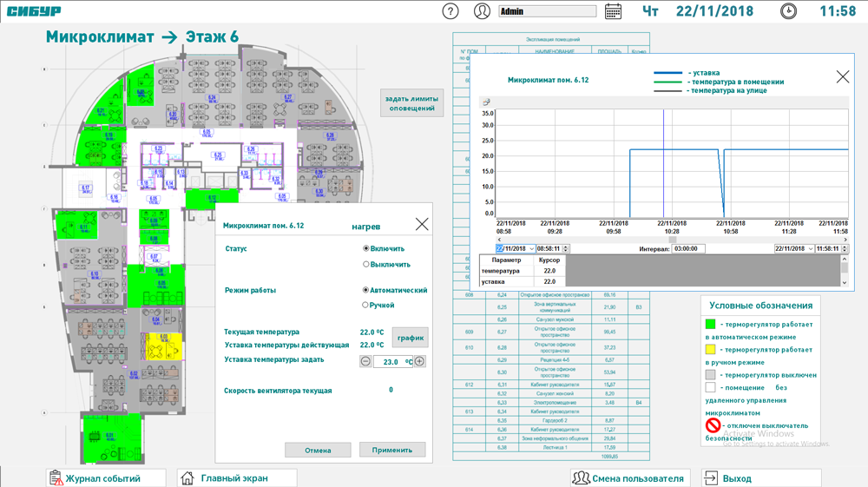The height and width of the screenshot is (487, 868).
Task: Click the user profile icon
Action: [482, 11]
